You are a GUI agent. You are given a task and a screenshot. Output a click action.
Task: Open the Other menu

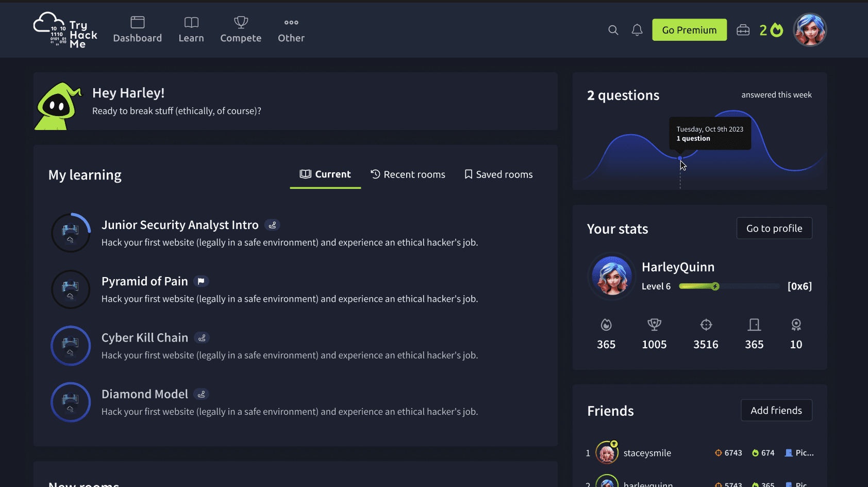[x=291, y=30]
